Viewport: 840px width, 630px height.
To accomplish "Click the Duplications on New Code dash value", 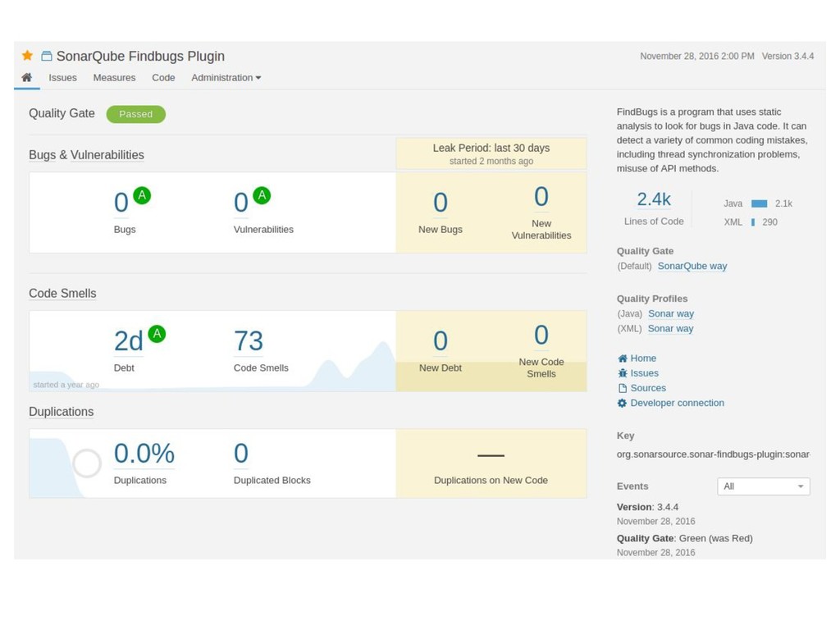I will tap(491, 455).
